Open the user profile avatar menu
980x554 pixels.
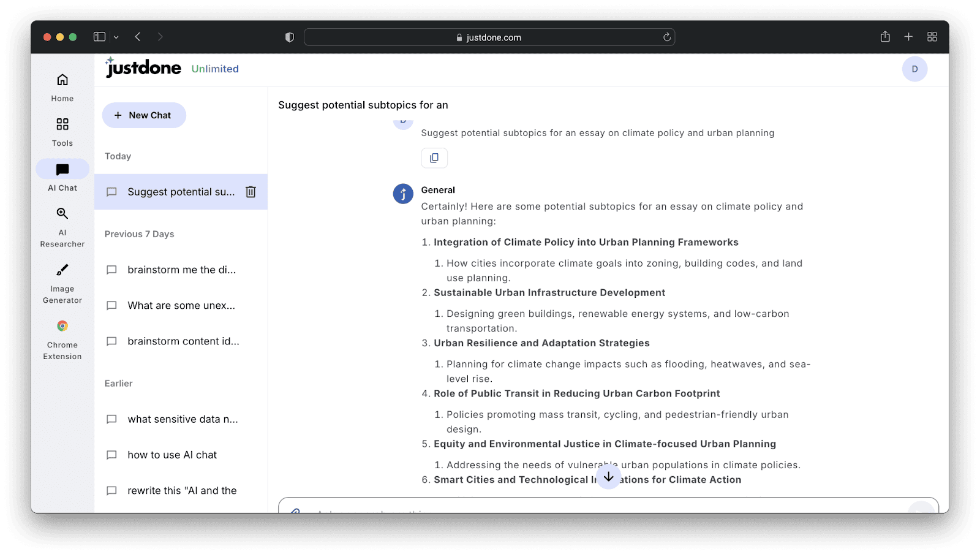pyautogui.click(x=914, y=69)
